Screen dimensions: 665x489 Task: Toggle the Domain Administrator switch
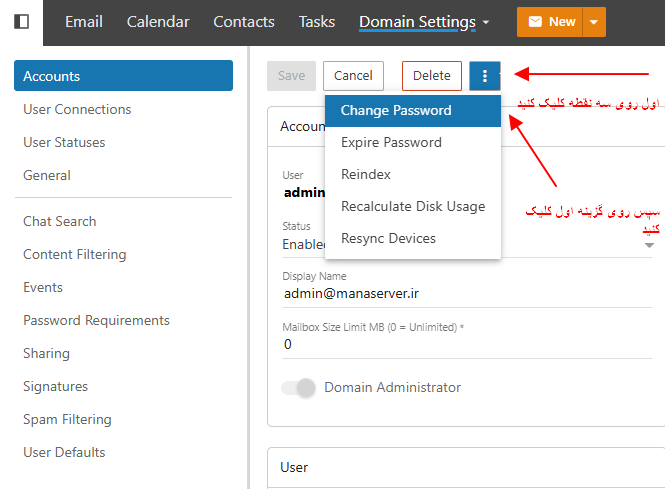(299, 387)
